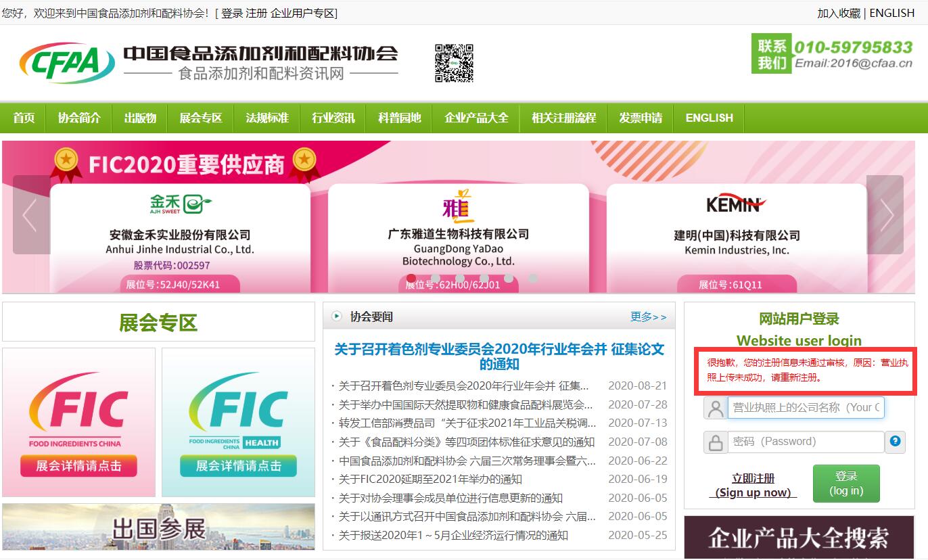928x560 pixels.
Task: Click the previous slide arrow on banner
Action: point(31,215)
